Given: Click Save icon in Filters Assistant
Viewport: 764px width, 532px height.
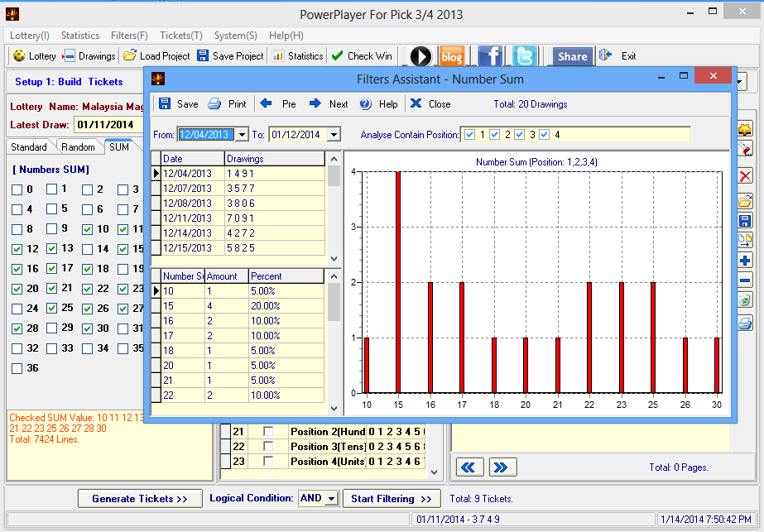Looking at the screenshot, I should pos(165,103).
